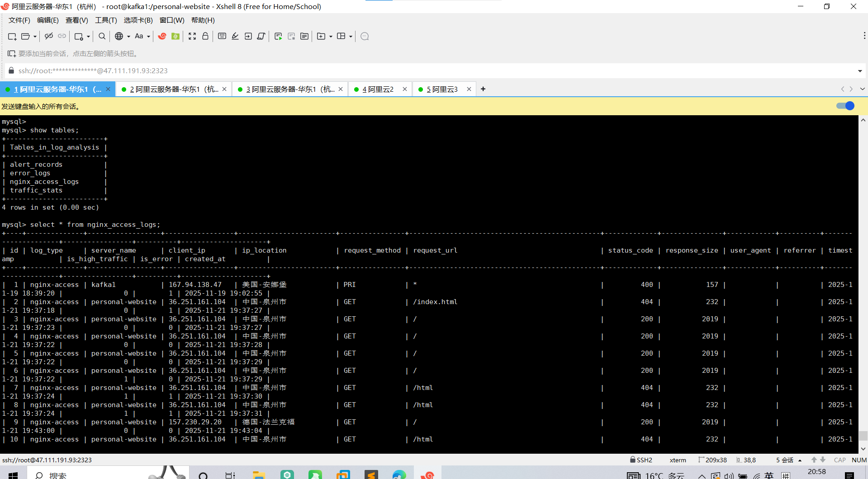Expand the 5 会话 sessions arrow in status bar

[x=800, y=460]
